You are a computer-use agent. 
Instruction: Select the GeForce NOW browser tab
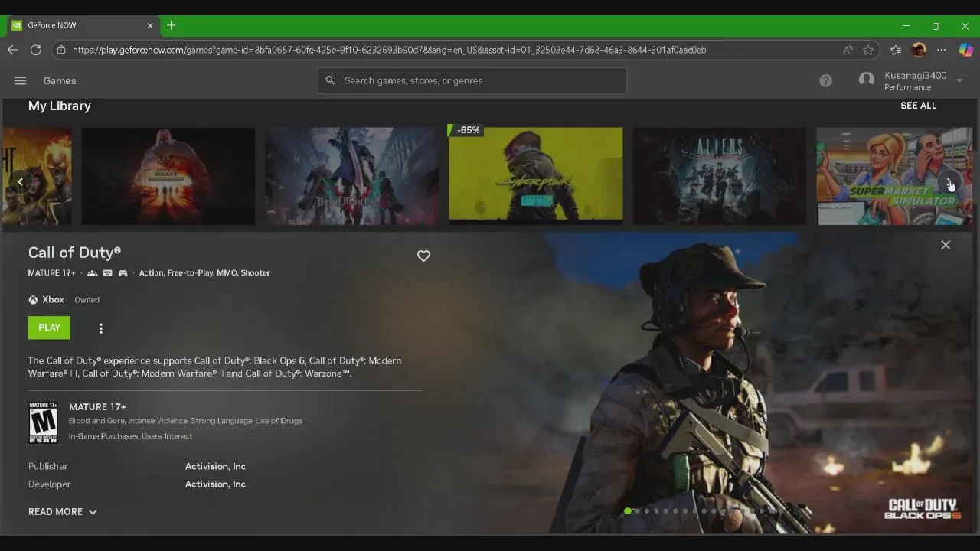click(x=83, y=25)
